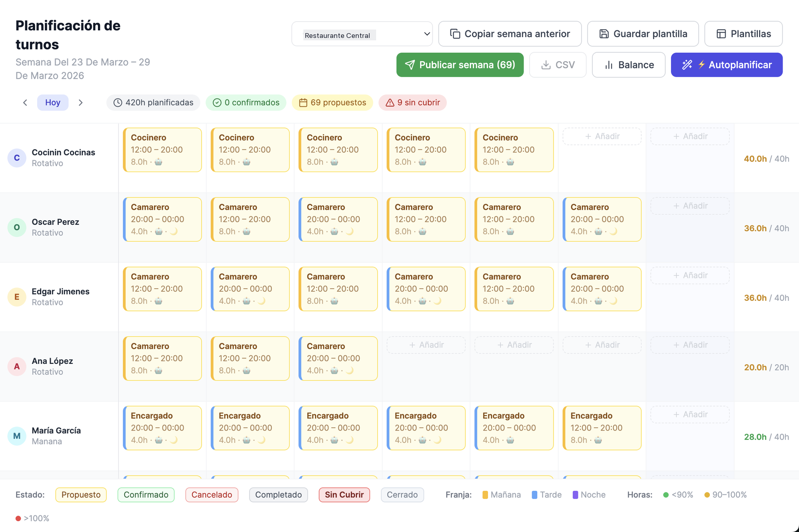This screenshot has height=532, width=799.
Task: Click the warning icon on 9 sin cubrir
Action: tap(390, 103)
